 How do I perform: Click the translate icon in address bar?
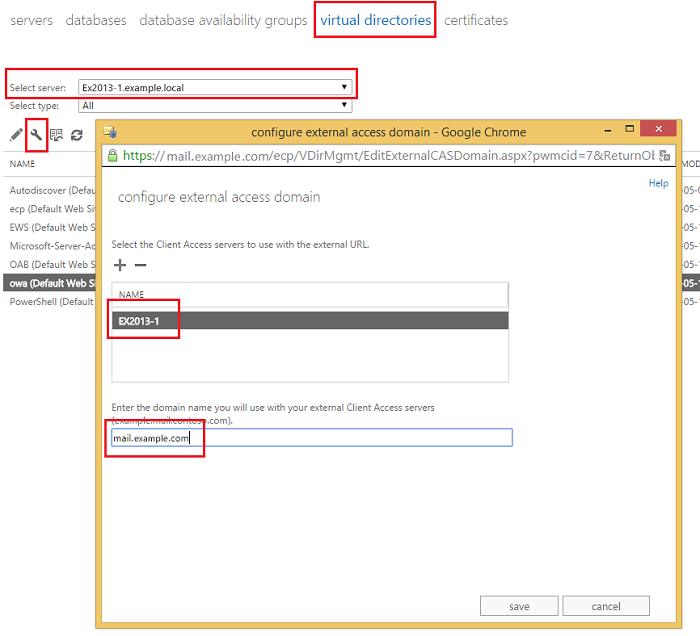665,156
